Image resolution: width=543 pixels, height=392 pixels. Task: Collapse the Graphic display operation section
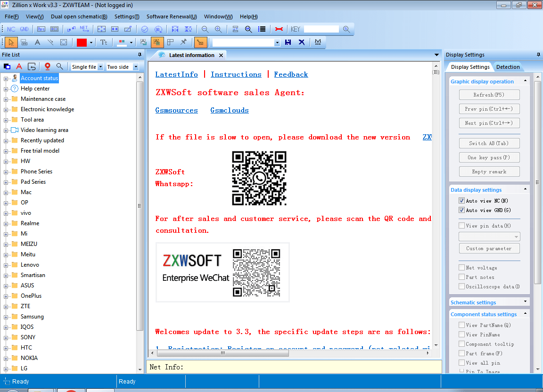pos(526,81)
